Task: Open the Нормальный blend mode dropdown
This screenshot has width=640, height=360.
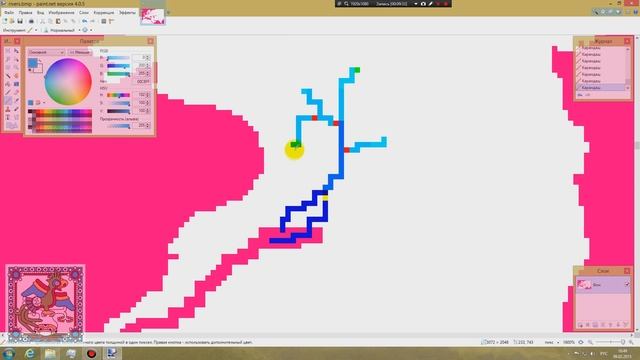Action: point(79,30)
